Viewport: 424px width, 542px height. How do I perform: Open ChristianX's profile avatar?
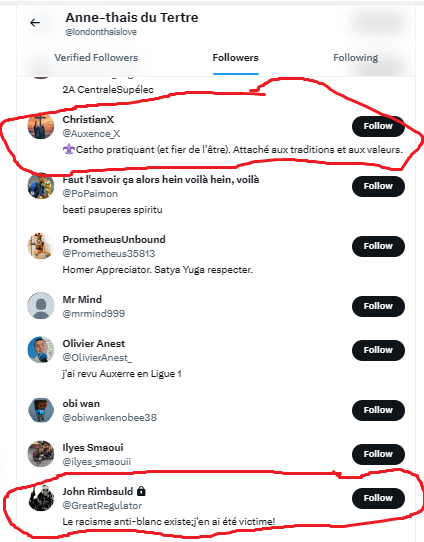41,126
